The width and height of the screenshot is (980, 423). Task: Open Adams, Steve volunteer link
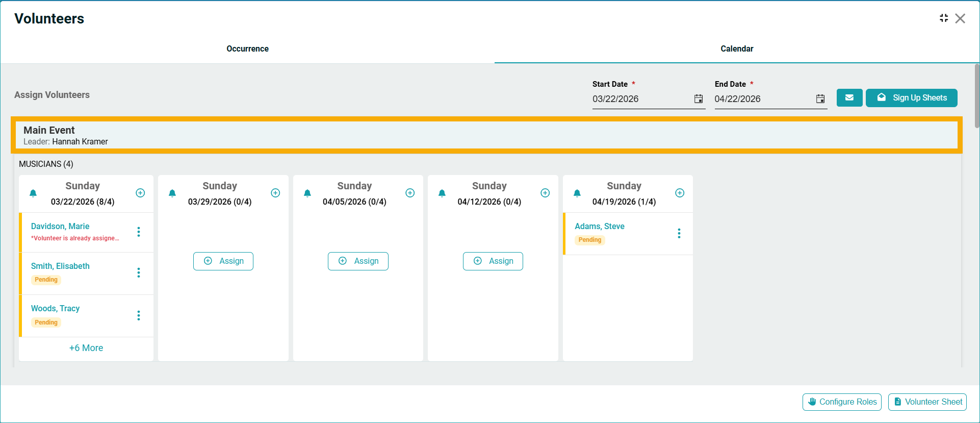tap(600, 227)
